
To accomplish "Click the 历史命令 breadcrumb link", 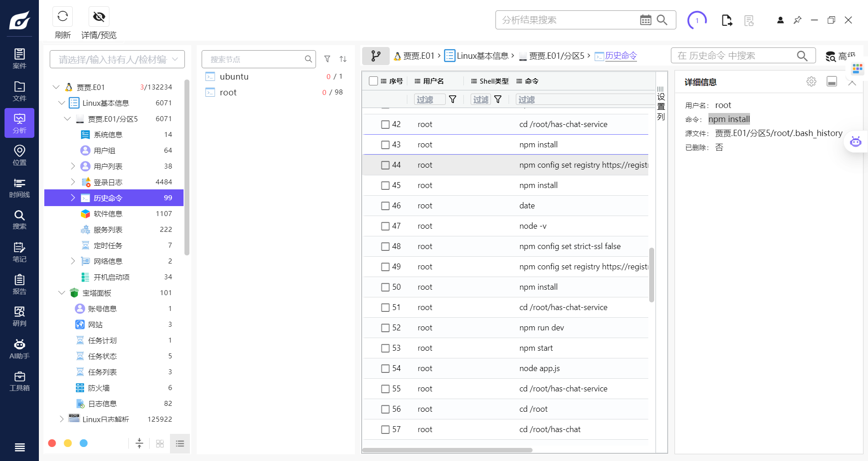I will tap(621, 56).
